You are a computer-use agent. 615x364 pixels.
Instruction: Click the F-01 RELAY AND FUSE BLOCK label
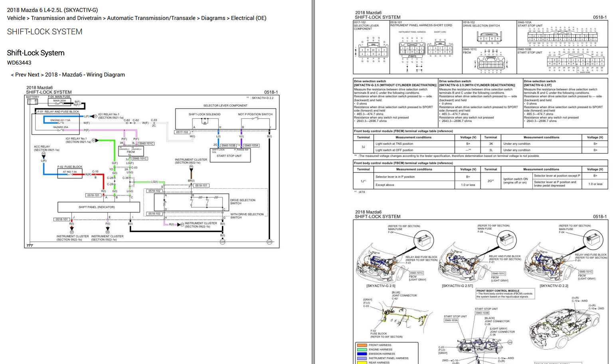coord(58,112)
